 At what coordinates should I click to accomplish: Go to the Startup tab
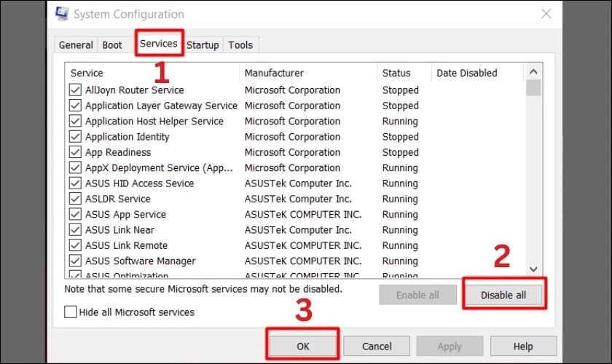[203, 45]
